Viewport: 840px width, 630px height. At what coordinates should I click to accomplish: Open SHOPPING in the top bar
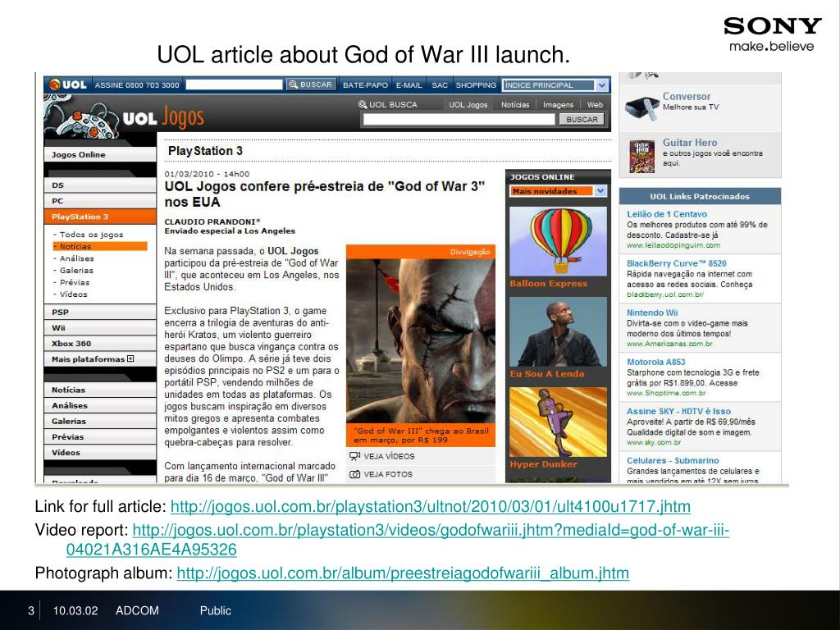coord(477,84)
